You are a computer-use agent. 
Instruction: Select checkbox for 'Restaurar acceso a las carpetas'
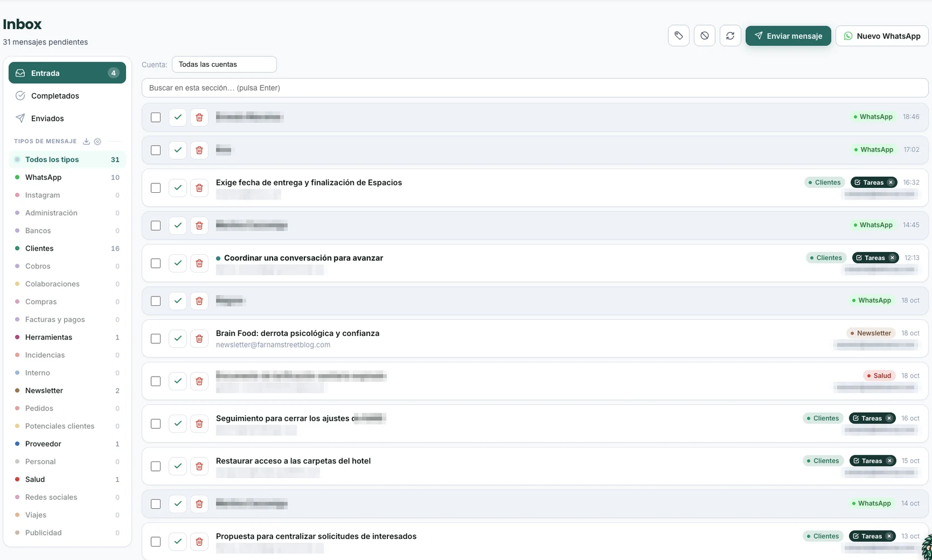pos(156,466)
